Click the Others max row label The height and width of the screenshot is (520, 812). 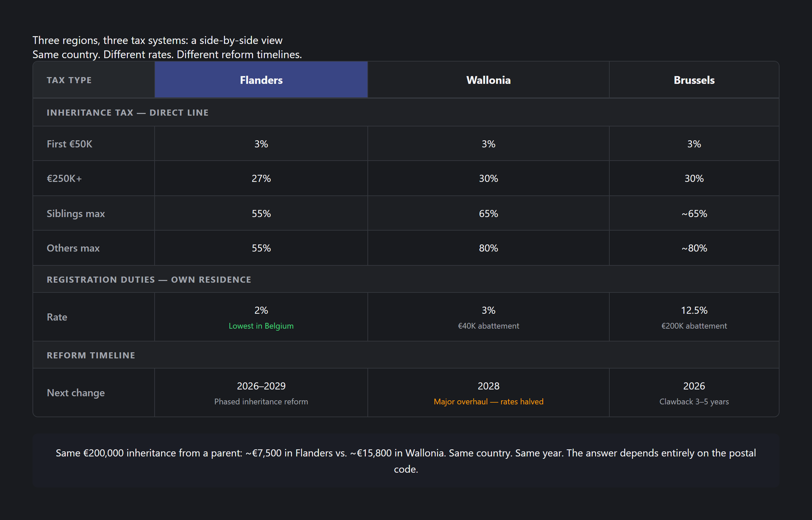tap(73, 248)
